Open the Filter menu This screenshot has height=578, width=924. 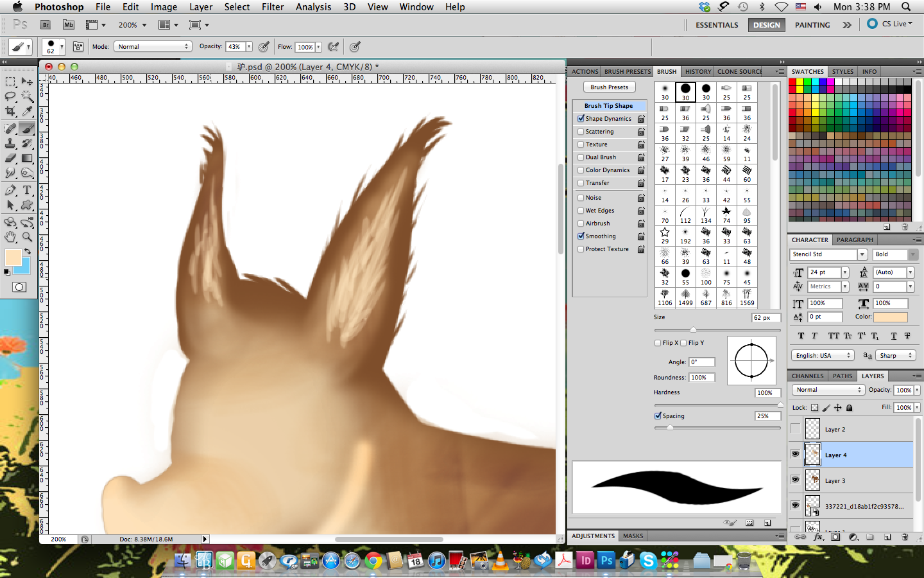point(273,6)
